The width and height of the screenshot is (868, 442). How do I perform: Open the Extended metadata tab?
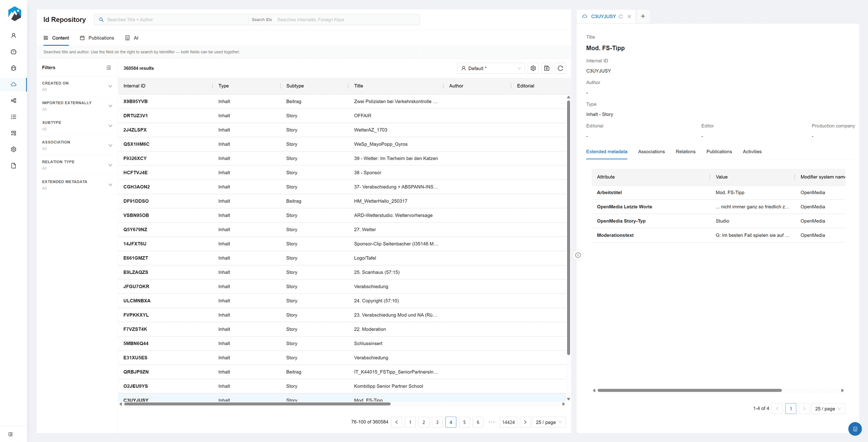click(606, 152)
